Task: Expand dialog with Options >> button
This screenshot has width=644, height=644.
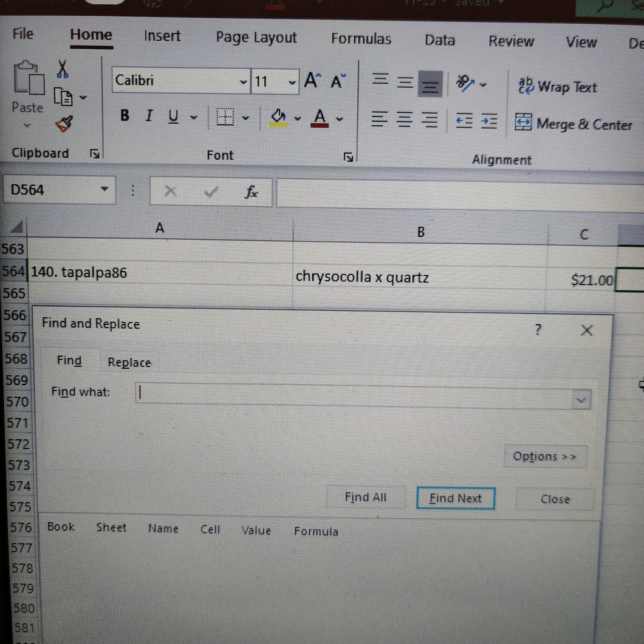Action: click(x=544, y=456)
